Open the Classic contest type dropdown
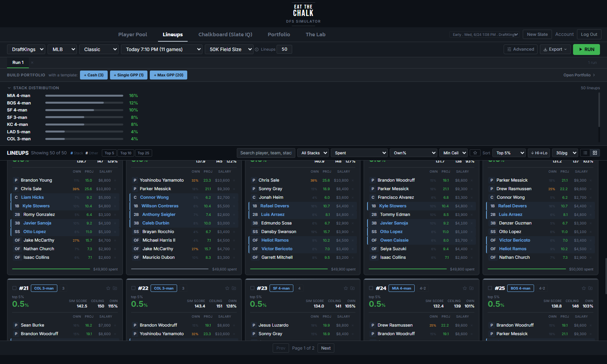The height and width of the screenshot is (364, 607). click(99, 49)
